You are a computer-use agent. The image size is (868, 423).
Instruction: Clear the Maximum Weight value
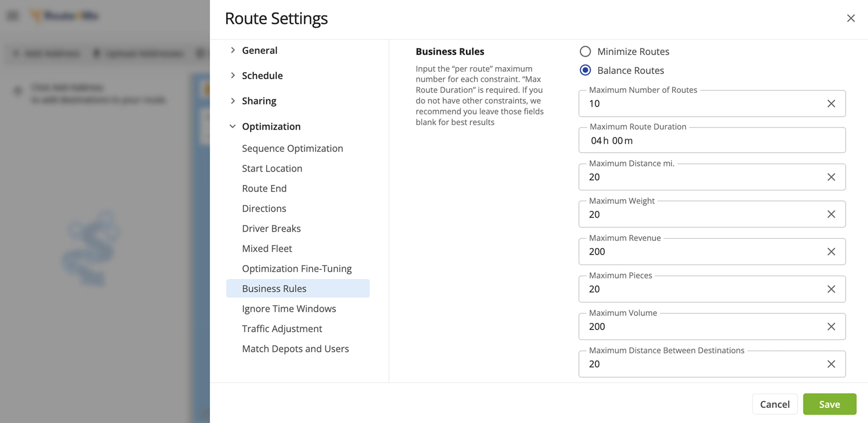click(831, 214)
